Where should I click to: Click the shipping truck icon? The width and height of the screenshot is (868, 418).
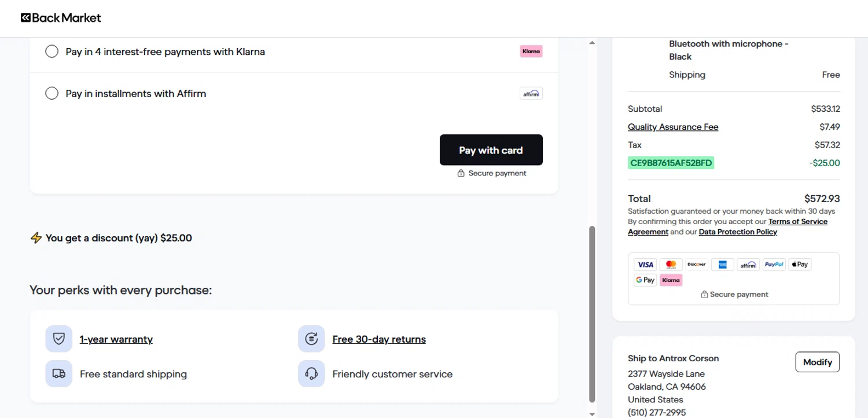(x=59, y=374)
